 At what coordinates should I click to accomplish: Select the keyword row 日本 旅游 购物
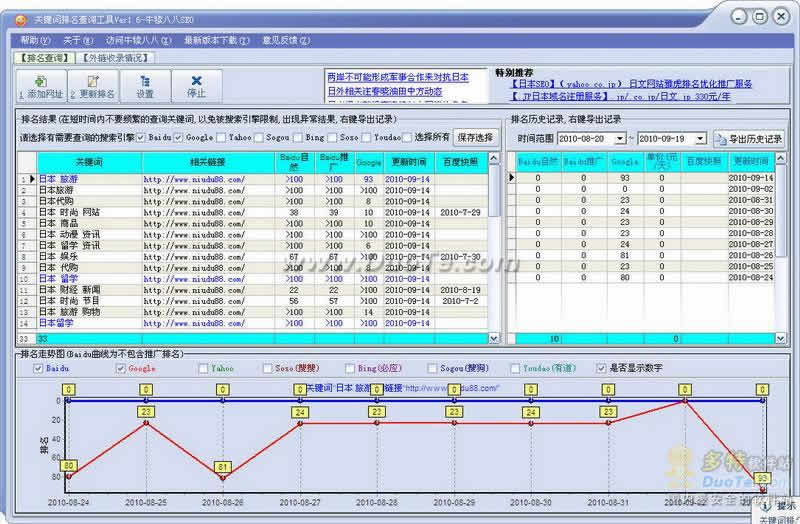tap(253, 312)
